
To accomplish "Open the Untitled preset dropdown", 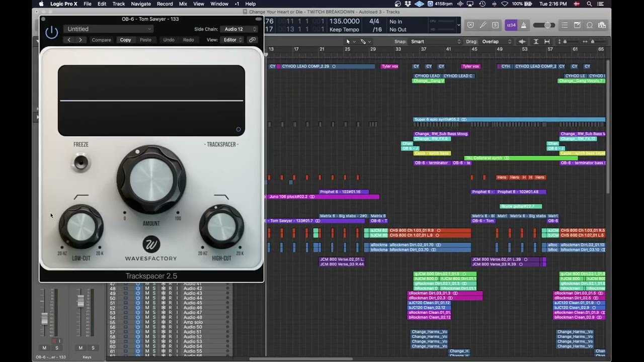I will point(108,29).
